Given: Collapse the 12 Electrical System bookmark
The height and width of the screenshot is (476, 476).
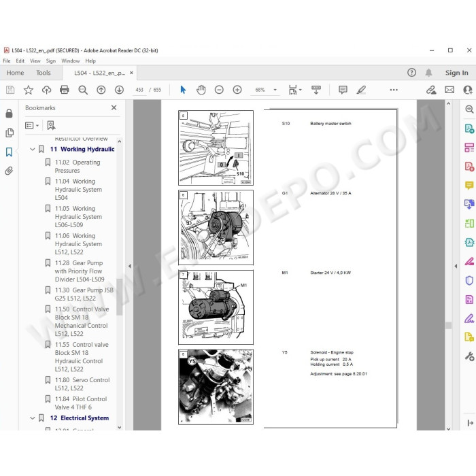Looking at the screenshot, I should (x=33, y=418).
